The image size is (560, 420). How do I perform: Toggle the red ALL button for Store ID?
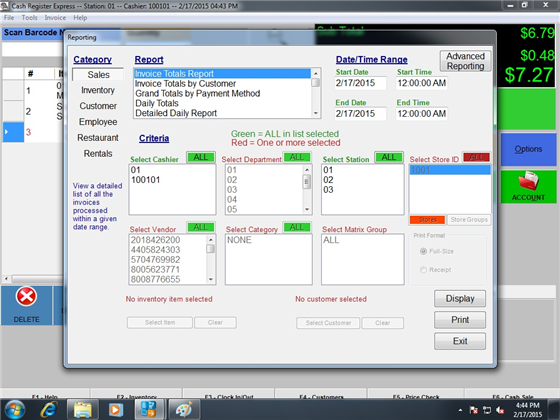(x=476, y=158)
